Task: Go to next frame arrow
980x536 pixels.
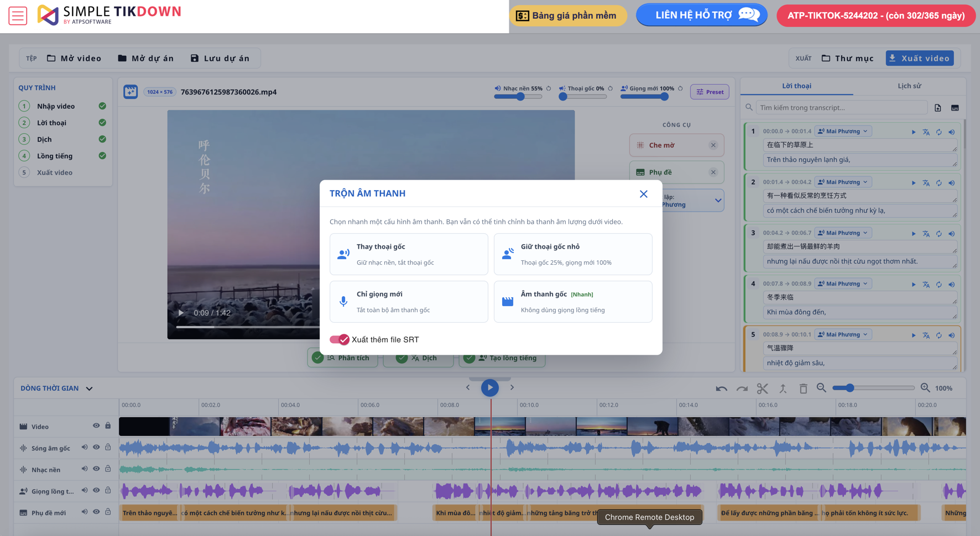Action: pos(512,387)
